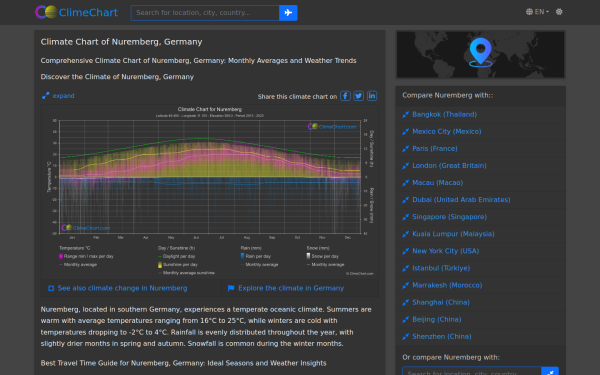Image resolution: width=600 pixels, height=375 pixels.
Task: Share the chart on Facebook
Action: point(345,96)
